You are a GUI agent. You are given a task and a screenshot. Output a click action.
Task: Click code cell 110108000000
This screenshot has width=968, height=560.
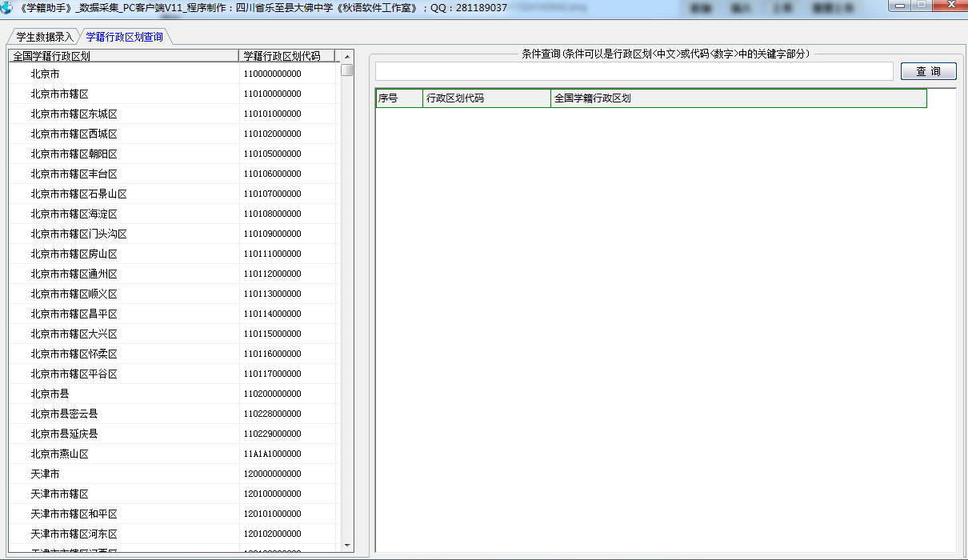(x=287, y=214)
